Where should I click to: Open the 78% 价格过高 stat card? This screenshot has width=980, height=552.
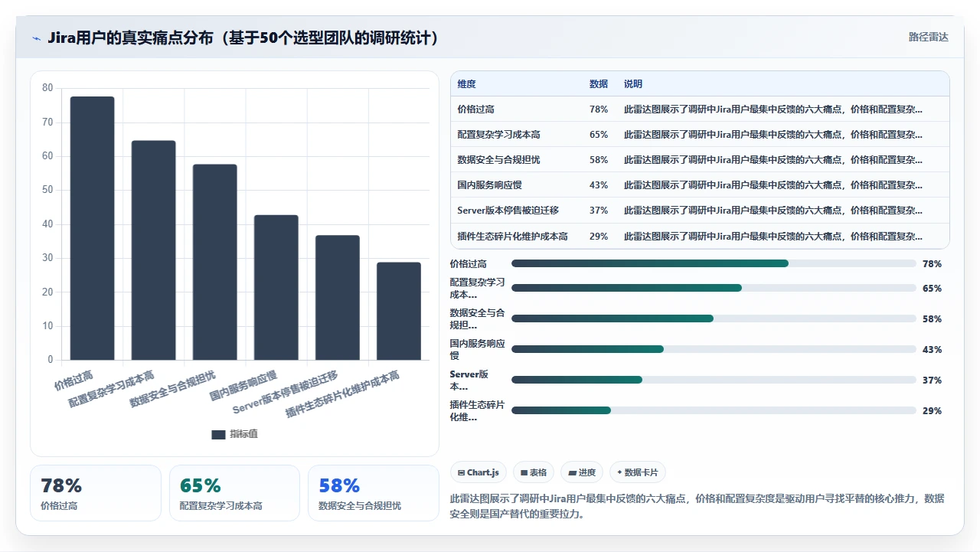click(x=96, y=493)
